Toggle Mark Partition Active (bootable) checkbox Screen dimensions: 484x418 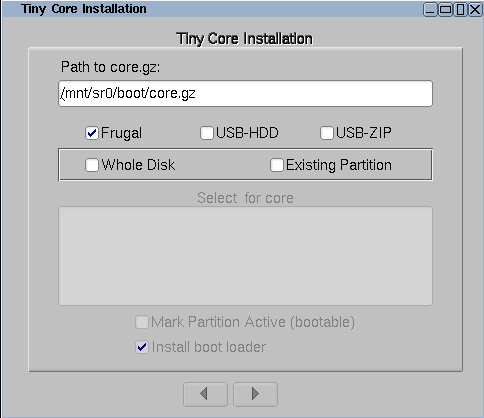coord(142,322)
